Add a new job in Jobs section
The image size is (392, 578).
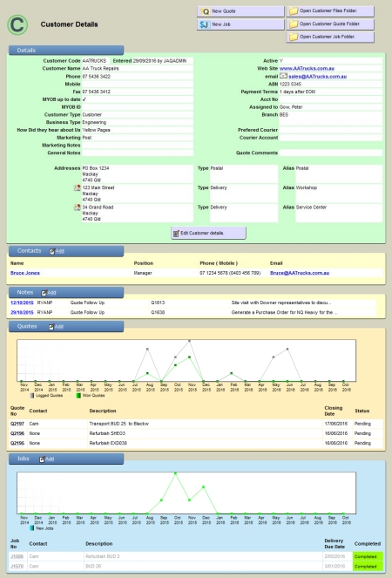(47, 459)
